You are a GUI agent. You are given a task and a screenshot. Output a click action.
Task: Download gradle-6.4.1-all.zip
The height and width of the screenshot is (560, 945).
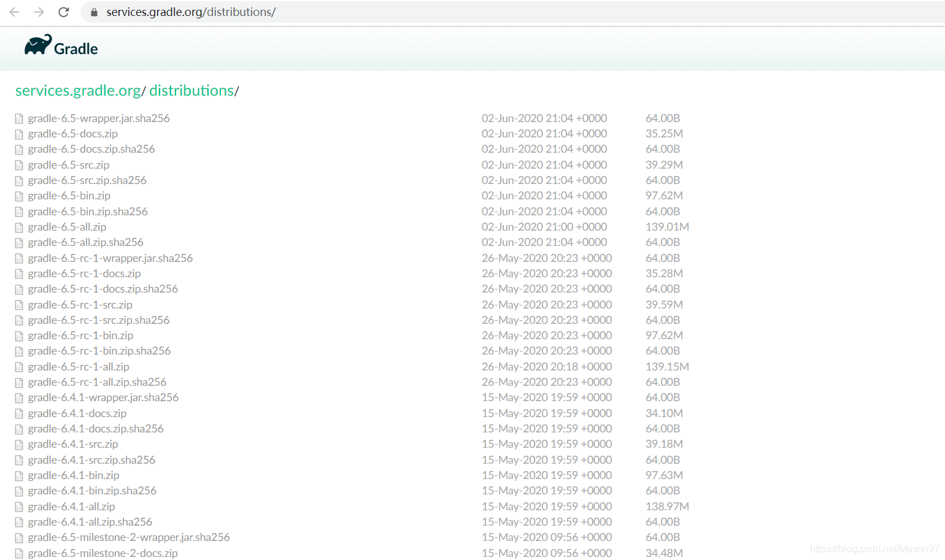[71, 507]
